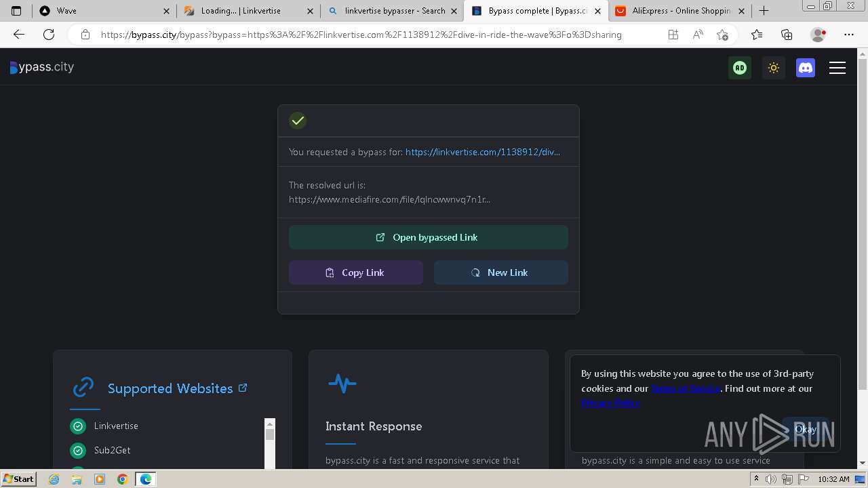Open the browser profile avatar
868x488 pixels.
(x=818, y=35)
